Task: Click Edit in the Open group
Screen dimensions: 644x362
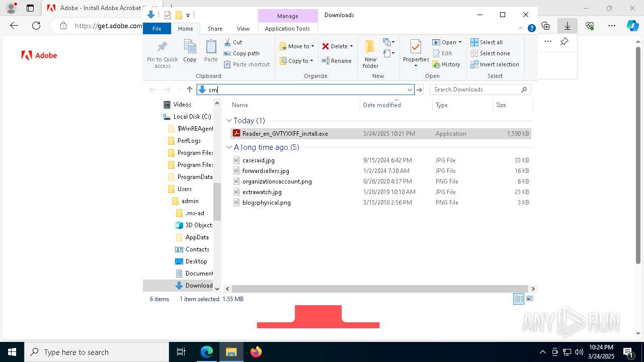Action: coord(442,53)
